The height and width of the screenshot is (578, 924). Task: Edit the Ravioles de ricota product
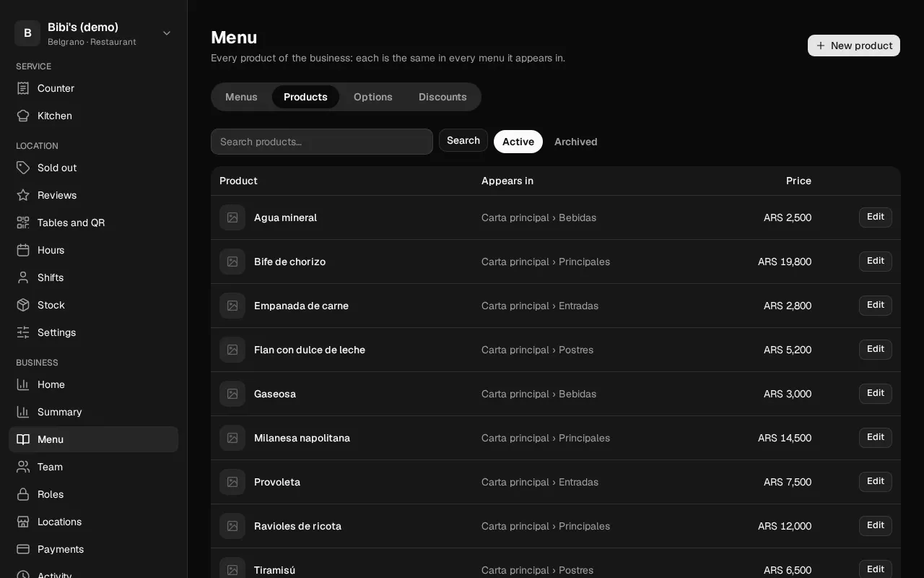pos(876,526)
